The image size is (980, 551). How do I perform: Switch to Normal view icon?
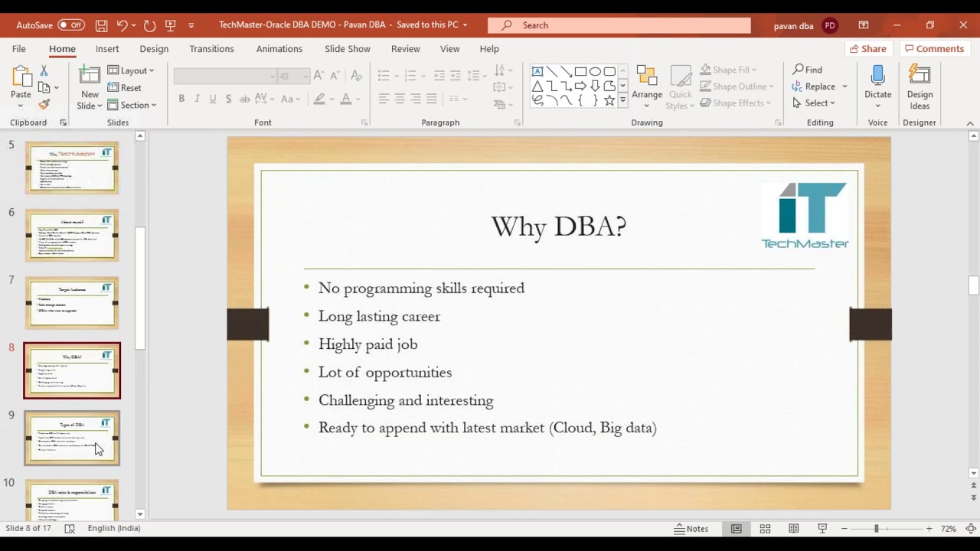tap(736, 529)
